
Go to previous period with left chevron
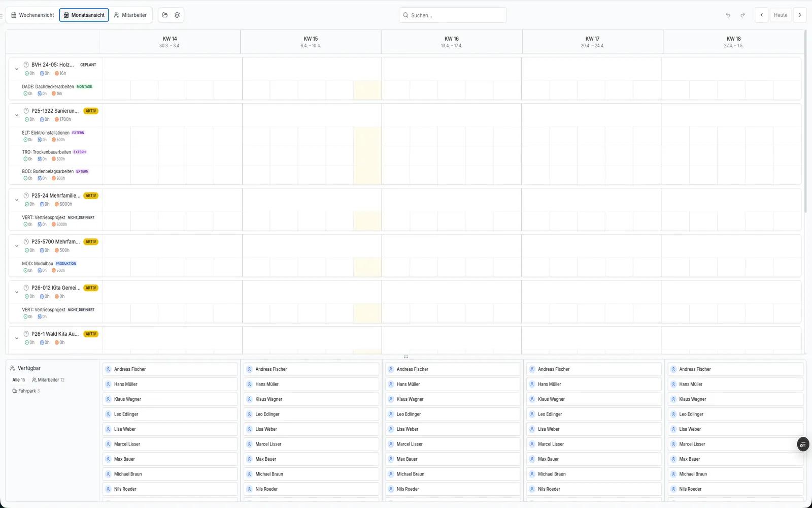click(761, 15)
